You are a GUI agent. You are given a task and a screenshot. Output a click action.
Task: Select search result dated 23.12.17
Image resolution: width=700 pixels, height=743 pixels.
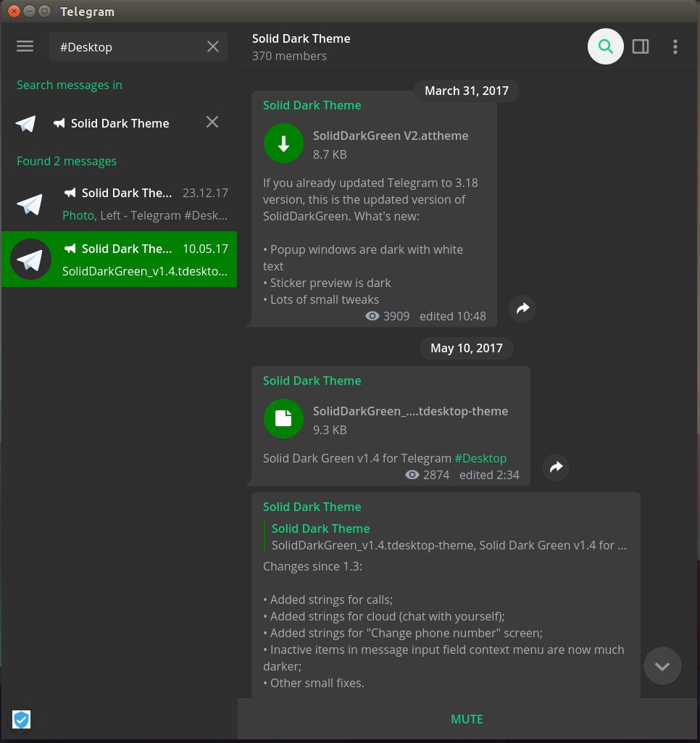[120, 204]
